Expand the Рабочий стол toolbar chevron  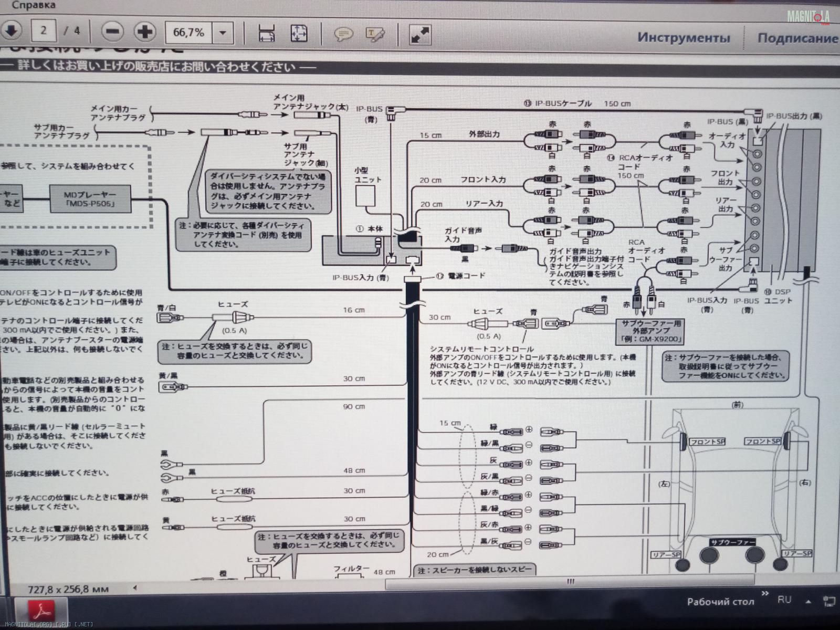[765, 594]
